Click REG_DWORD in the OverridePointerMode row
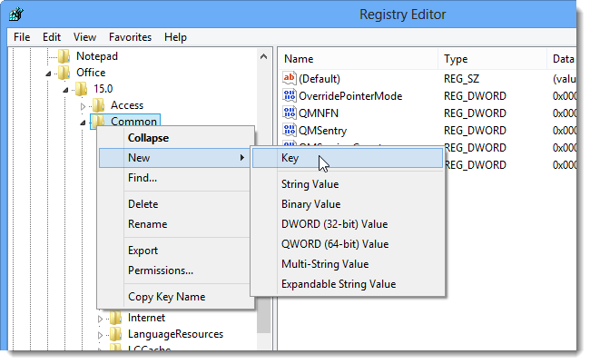The width and height of the screenshot is (590, 364). tap(475, 96)
